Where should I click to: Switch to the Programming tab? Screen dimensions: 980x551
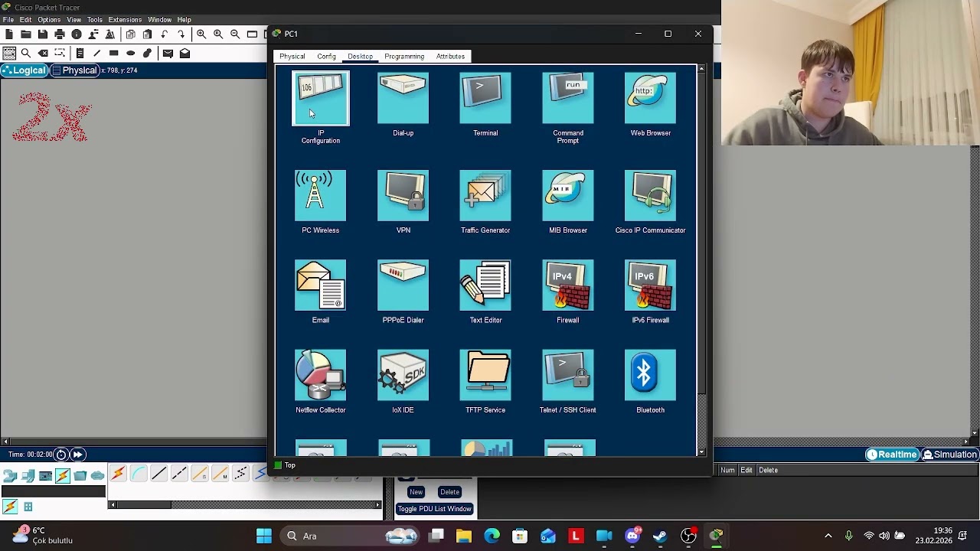click(404, 57)
